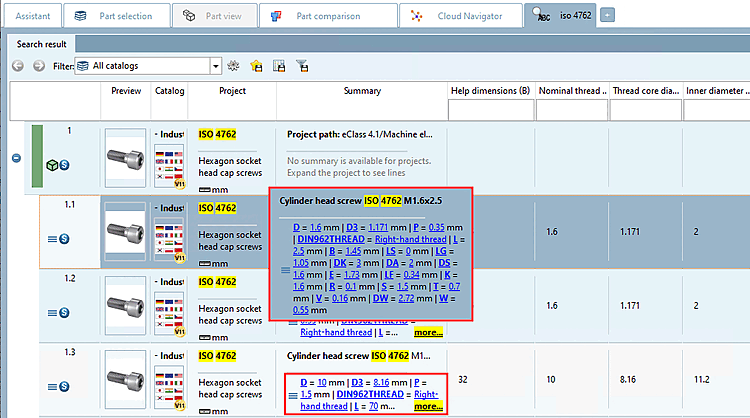Click green status bar in row 1

37,156
